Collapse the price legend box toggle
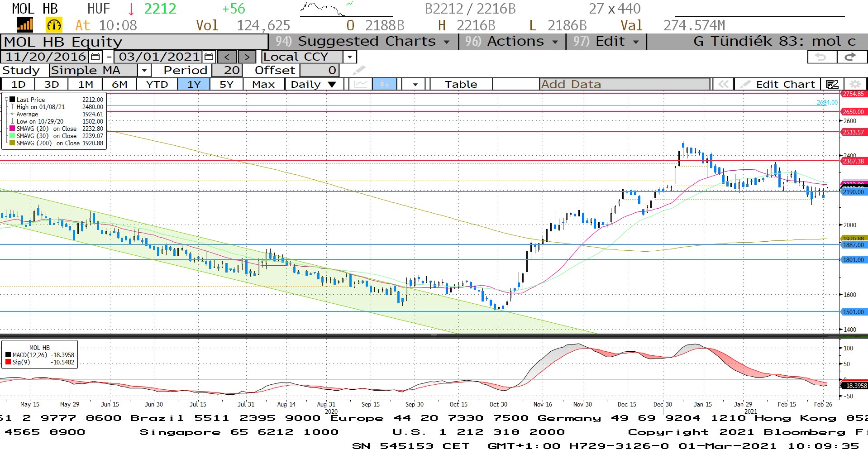Viewport: 868px width, 464px height. 6,99
